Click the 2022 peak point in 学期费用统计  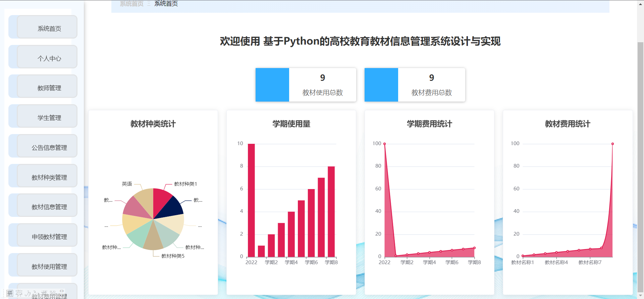[x=384, y=144]
